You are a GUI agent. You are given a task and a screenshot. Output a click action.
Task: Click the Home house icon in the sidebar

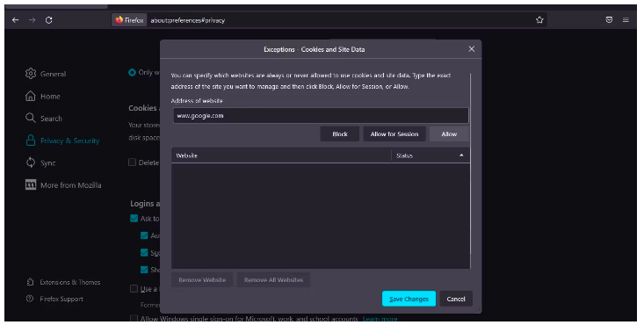click(31, 96)
